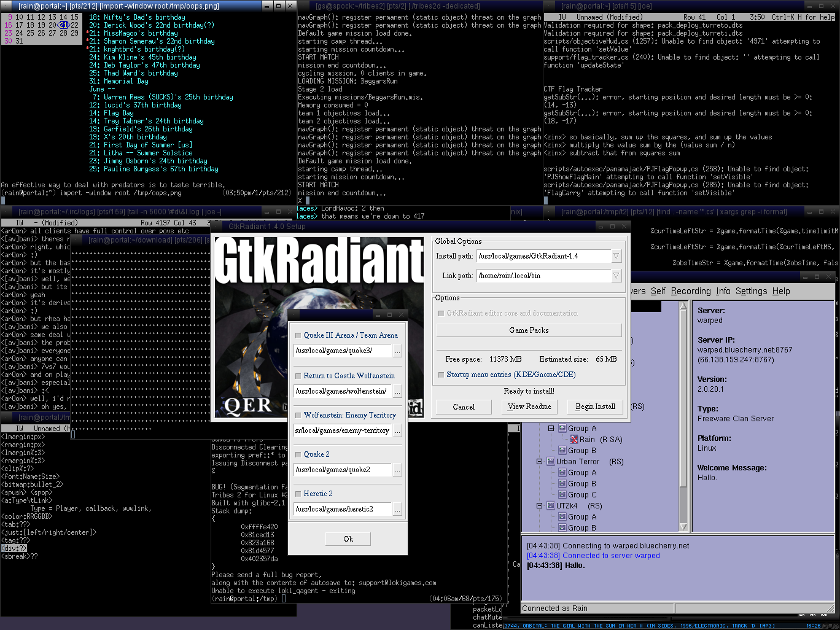Browse for the wolfenstein path with its ... button
Image resolution: width=840 pixels, height=630 pixels.
[x=397, y=391]
